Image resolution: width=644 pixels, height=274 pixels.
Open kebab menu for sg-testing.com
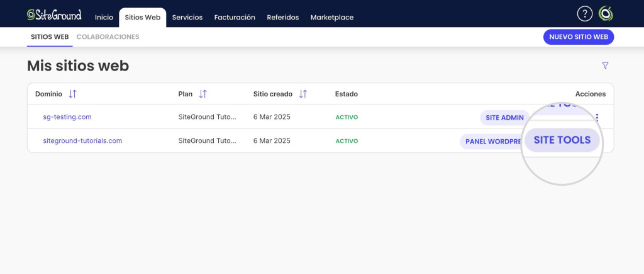tap(597, 117)
